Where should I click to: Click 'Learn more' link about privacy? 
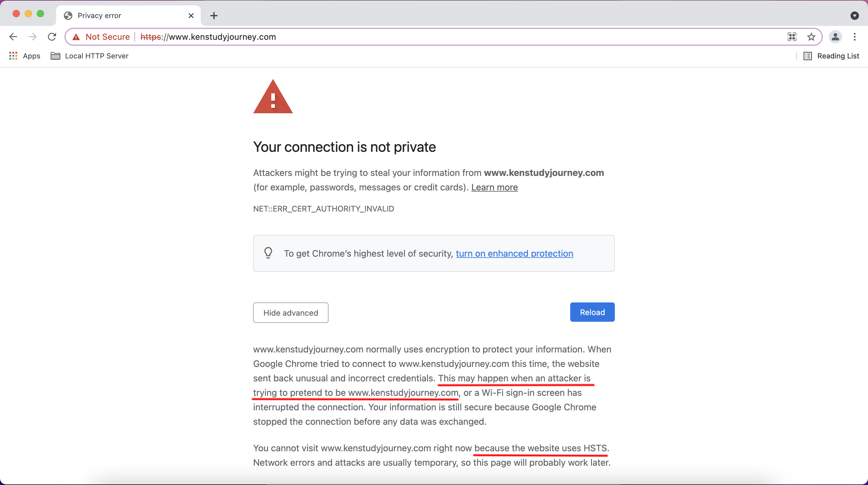494,187
